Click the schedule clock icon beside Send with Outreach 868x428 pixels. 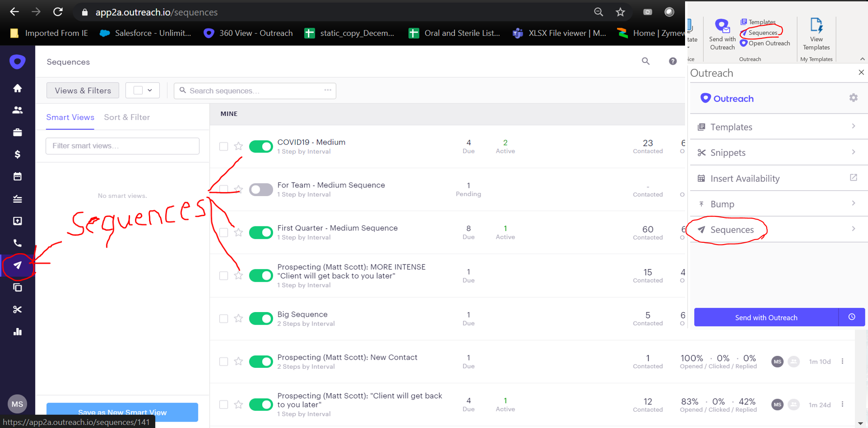click(852, 317)
